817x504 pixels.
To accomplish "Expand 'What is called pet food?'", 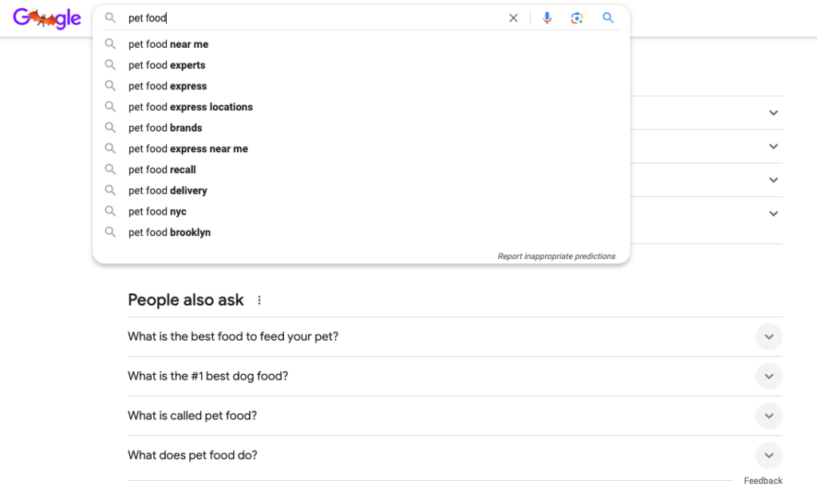I will tap(768, 415).
